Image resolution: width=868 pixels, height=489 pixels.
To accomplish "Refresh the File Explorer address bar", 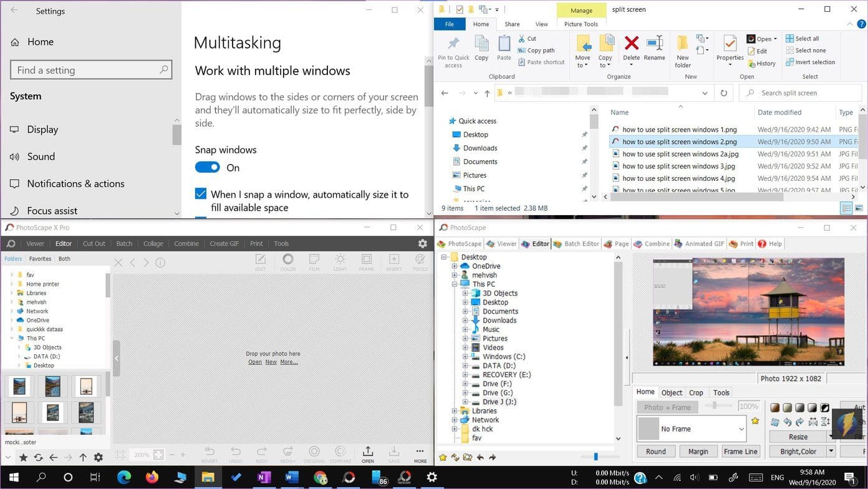I will coord(723,93).
